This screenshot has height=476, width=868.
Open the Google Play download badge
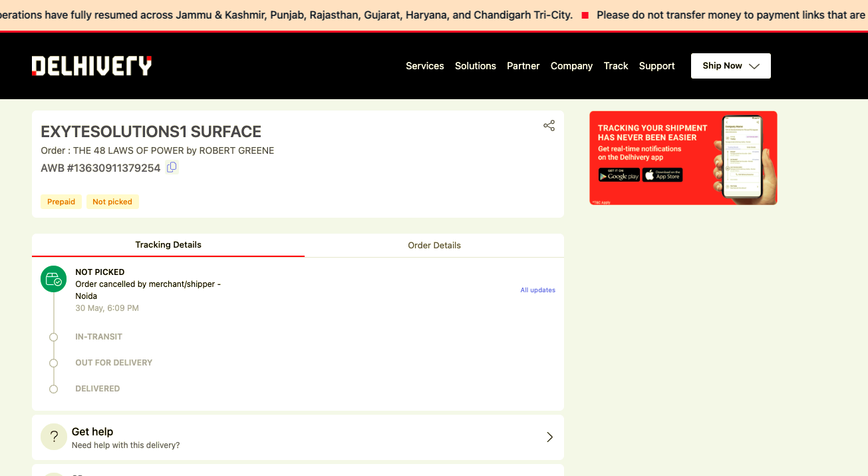[619, 175]
